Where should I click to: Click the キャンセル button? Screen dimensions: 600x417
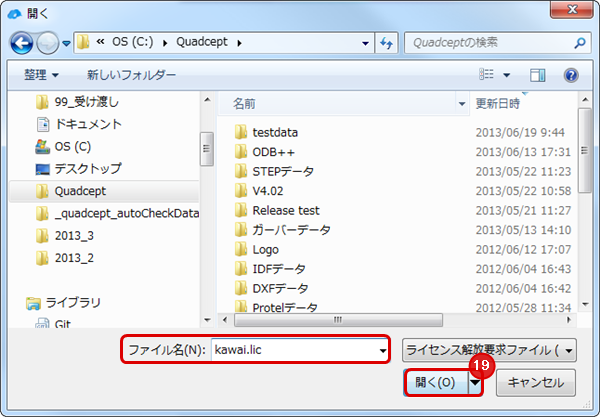[x=536, y=383]
